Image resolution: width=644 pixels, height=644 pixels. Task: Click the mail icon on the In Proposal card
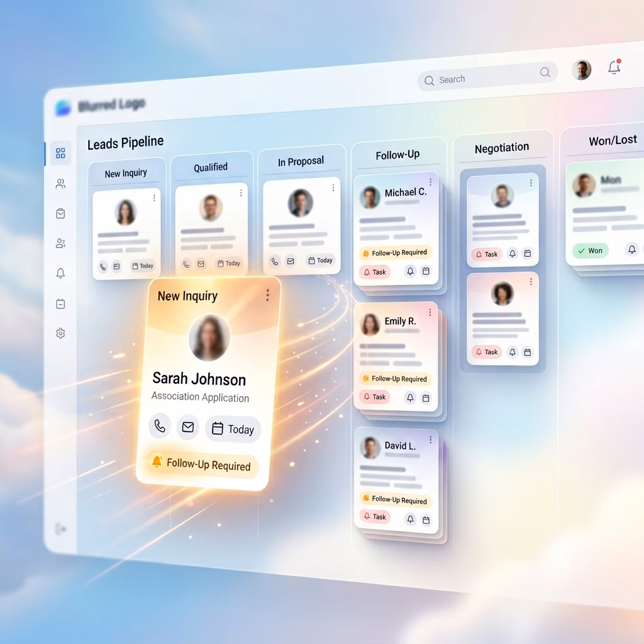(x=291, y=261)
